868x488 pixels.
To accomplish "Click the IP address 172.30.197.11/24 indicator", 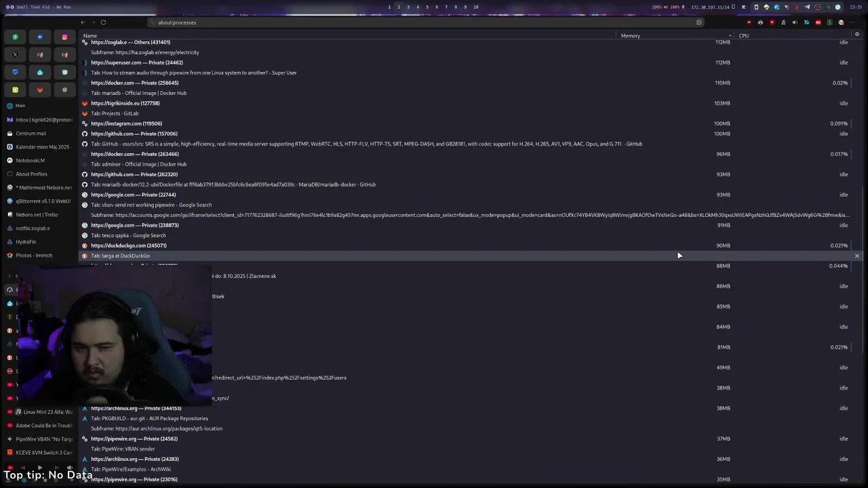I will pyautogui.click(x=710, y=7).
